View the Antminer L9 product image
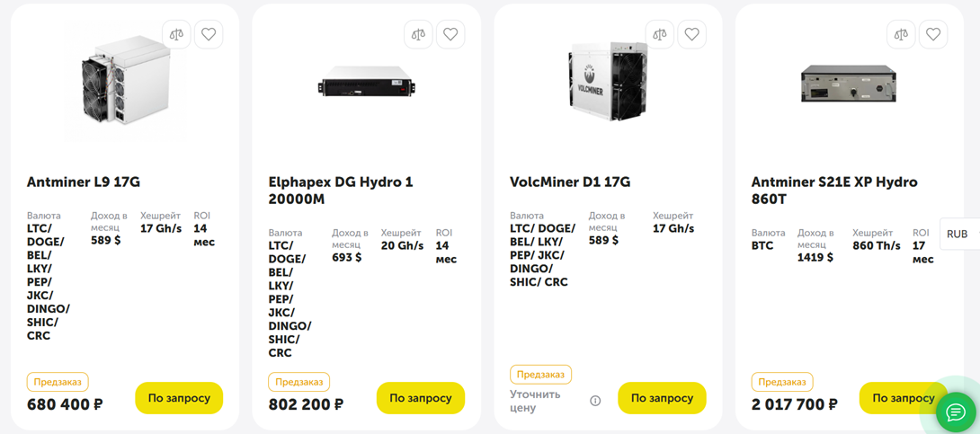The height and width of the screenshot is (434, 980). 125,87
